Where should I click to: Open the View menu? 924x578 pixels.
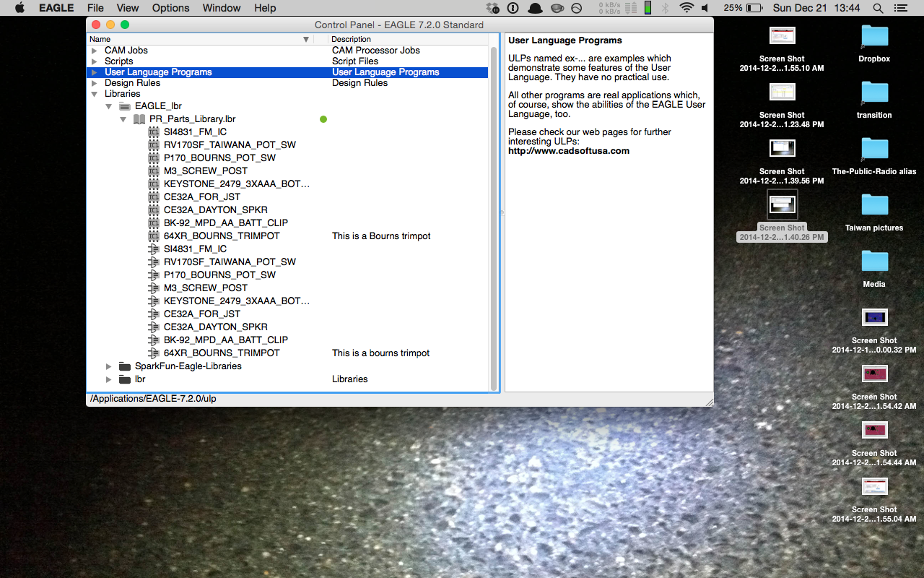pos(128,8)
